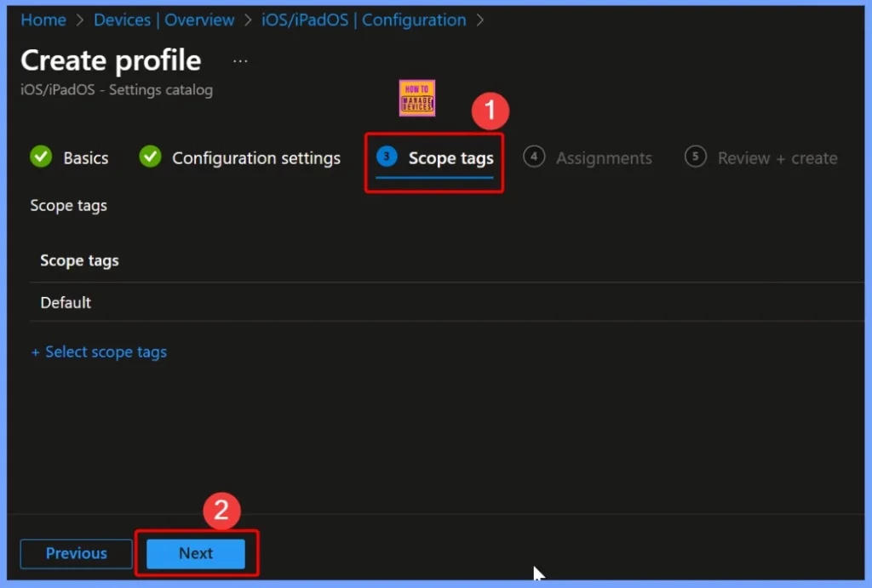
Task: Switch to the Assignments step
Action: [x=604, y=157]
